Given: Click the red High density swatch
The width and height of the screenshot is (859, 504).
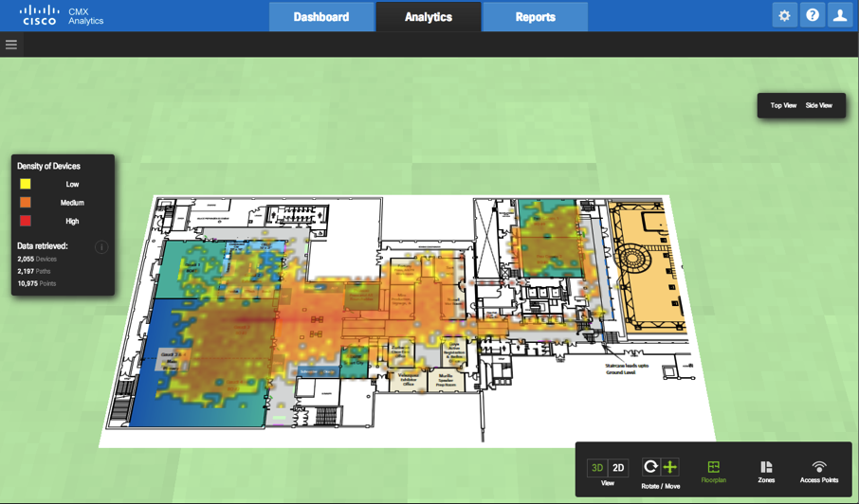Looking at the screenshot, I should [x=26, y=221].
